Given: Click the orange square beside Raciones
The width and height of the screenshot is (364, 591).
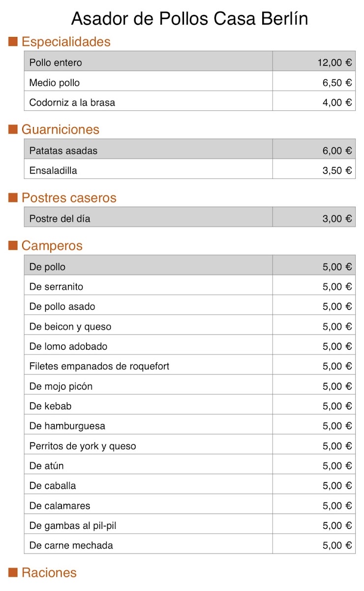Looking at the screenshot, I should (13, 572).
